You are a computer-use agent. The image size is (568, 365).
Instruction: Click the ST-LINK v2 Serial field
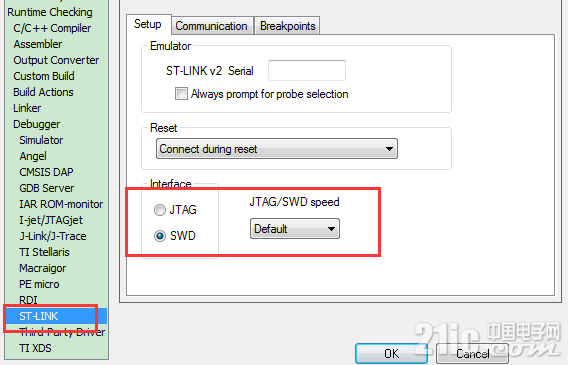tap(307, 71)
